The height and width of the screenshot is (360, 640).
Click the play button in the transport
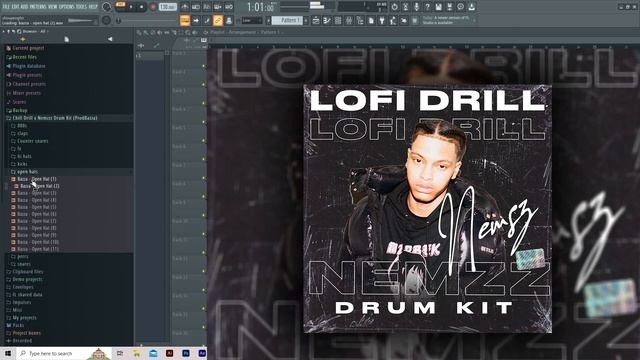pos(131,7)
